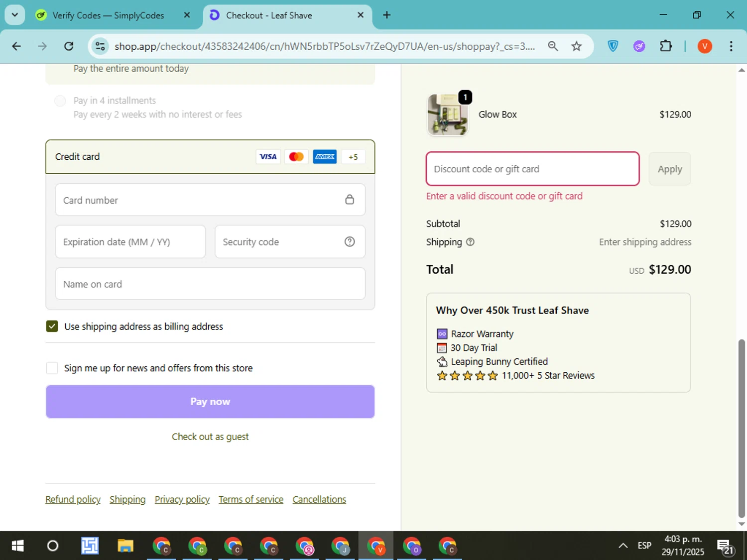
Task: Select the Checkout - Leaf Shave tab
Action: [x=269, y=15]
